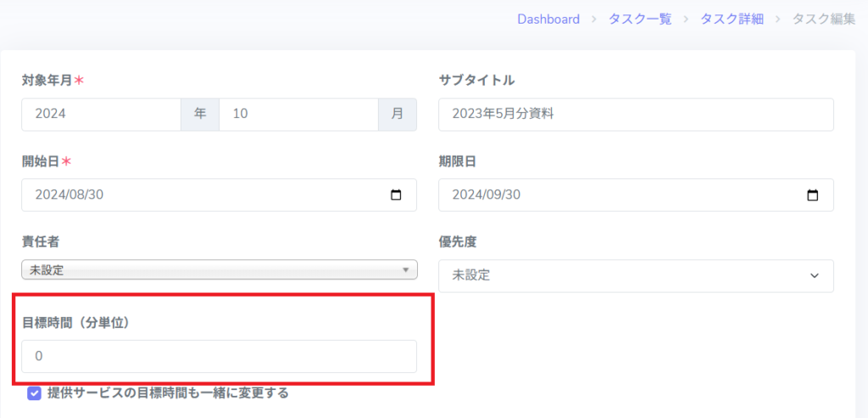
Task: Click the 対象年月 field label
Action: (47, 81)
